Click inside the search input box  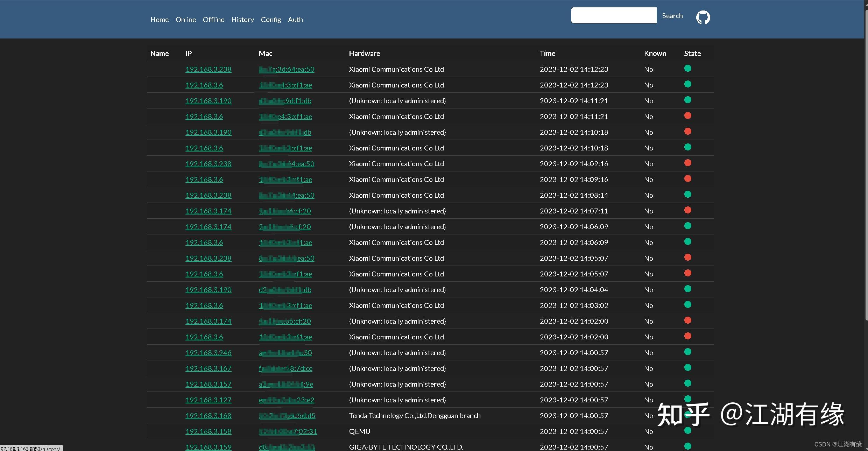614,15
